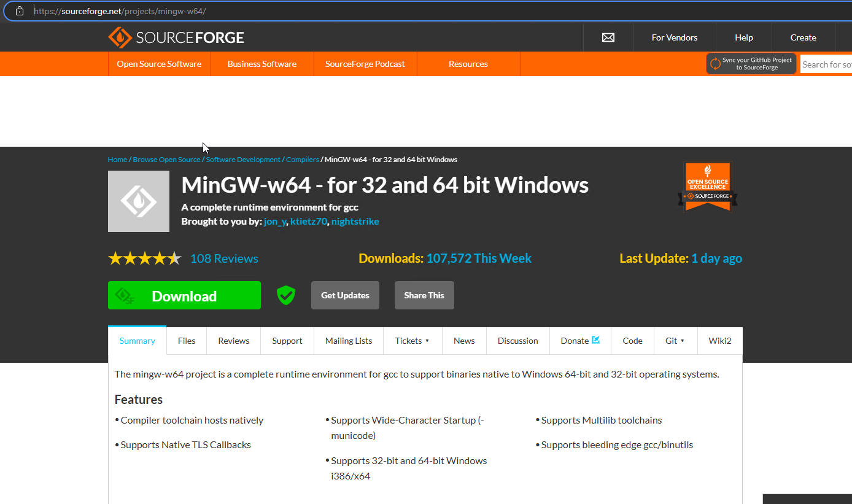The width and height of the screenshot is (852, 504).
Task: Open the Wiki2 tab
Action: 720,341
